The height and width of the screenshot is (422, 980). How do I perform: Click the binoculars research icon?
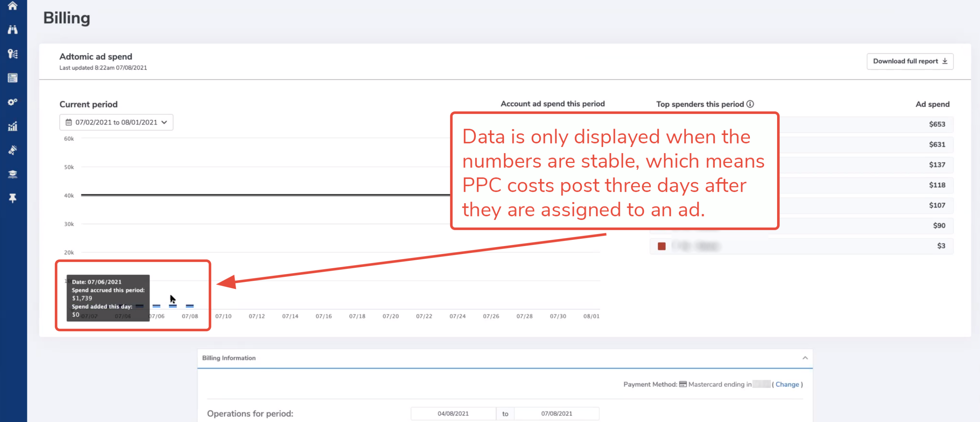coord(13,29)
